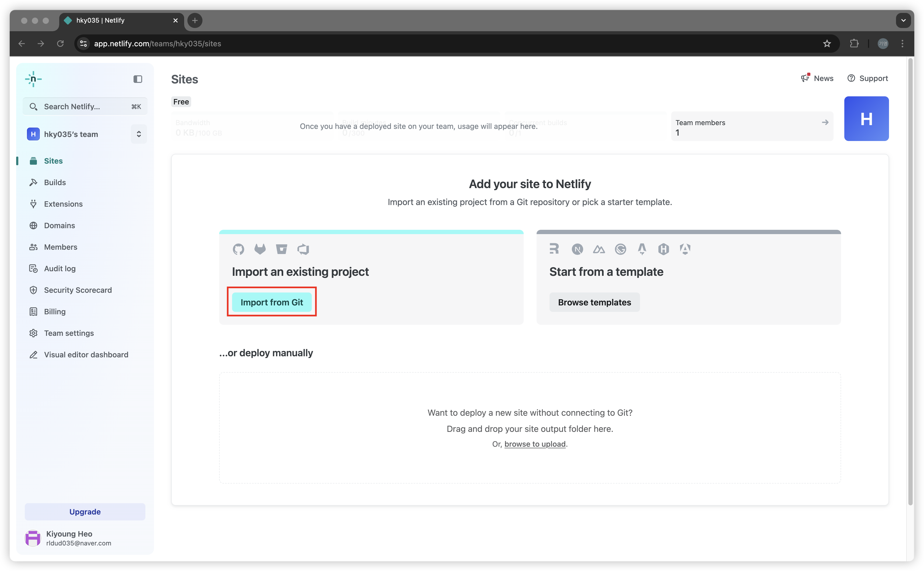This screenshot has height=571, width=924.
Task: Go to Billing
Action: 55,312
